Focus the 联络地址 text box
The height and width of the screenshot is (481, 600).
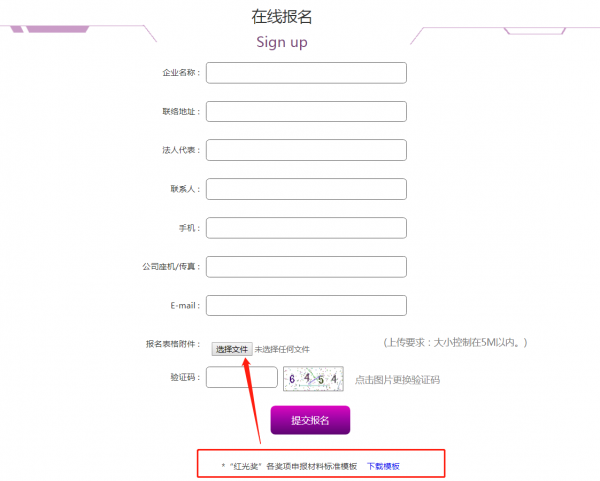coord(306,111)
